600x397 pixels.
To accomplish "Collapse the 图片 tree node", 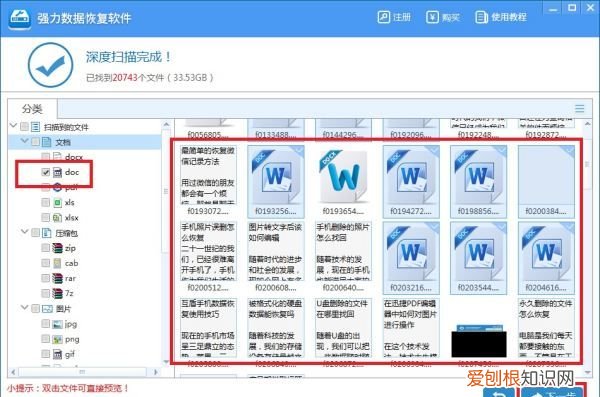I will pos(24,307).
